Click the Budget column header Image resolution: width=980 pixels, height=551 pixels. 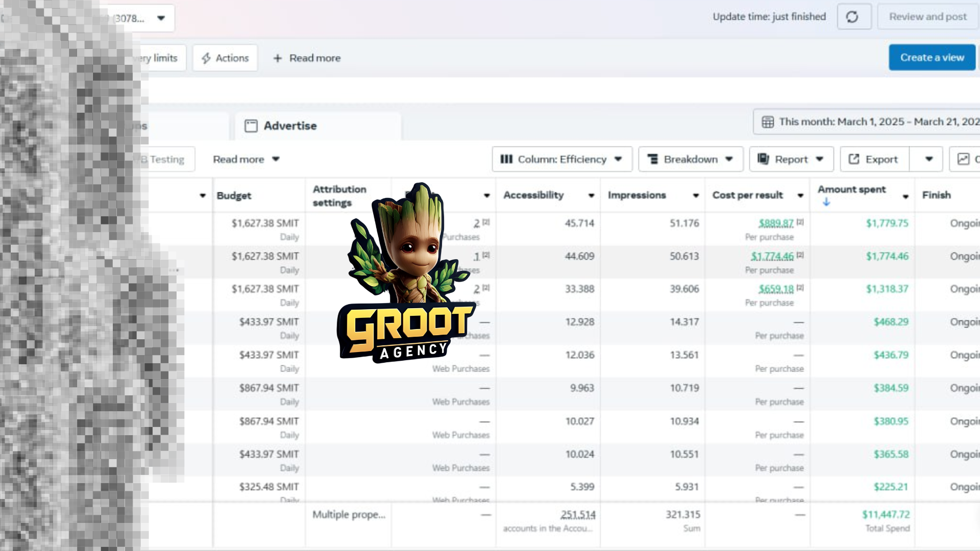point(234,195)
